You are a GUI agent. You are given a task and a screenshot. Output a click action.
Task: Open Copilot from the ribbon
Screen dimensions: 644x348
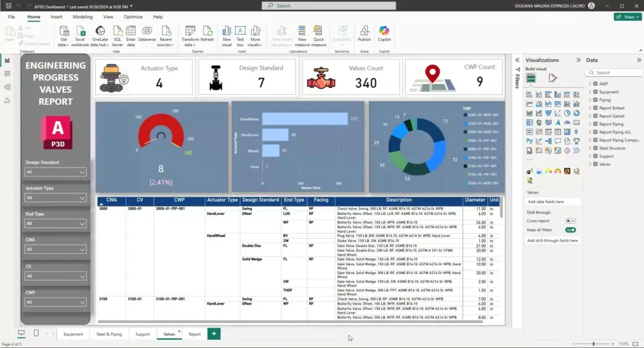click(384, 34)
